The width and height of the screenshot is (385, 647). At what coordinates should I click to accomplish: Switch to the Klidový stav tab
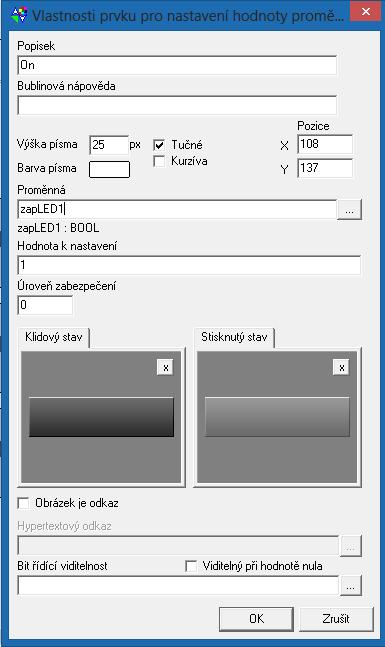[x=54, y=337]
